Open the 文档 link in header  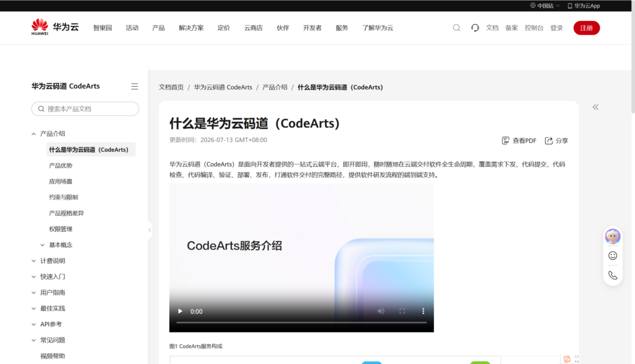pyautogui.click(x=492, y=28)
